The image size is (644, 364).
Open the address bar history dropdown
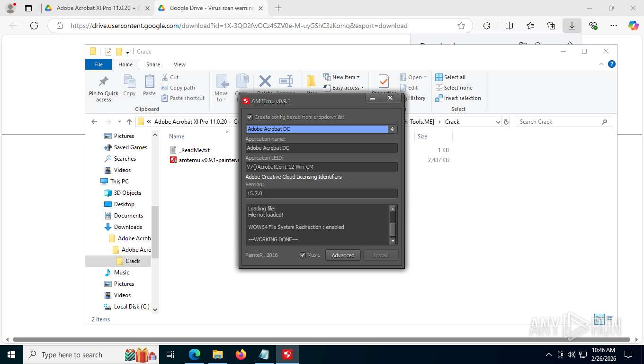click(x=498, y=122)
